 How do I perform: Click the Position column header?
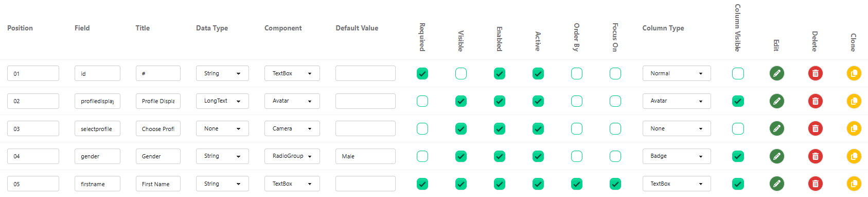tap(20, 28)
